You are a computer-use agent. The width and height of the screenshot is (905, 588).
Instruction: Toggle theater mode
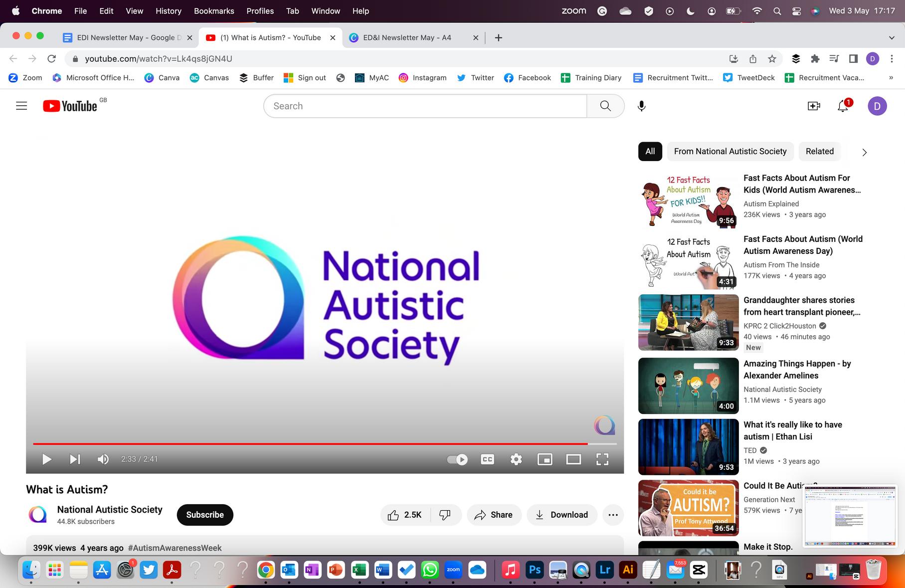pyautogui.click(x=573, y=459)
